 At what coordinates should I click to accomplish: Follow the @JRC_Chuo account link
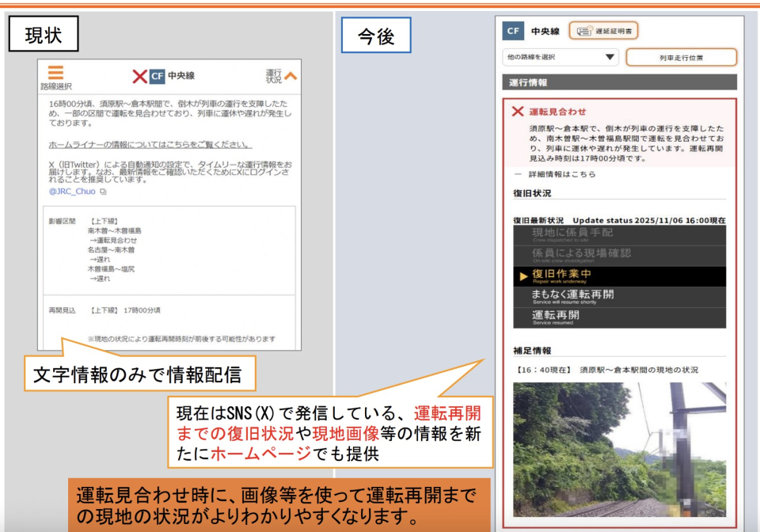[72, 190]
